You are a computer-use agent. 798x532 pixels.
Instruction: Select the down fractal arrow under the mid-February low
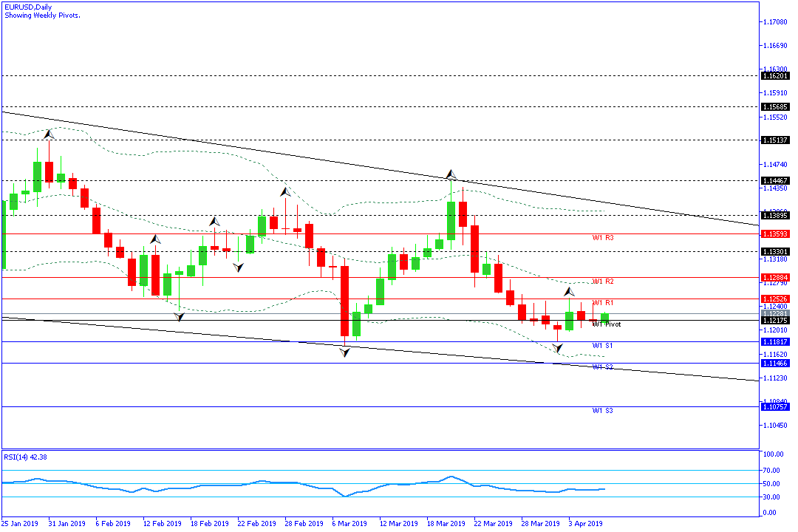point(179,316)
